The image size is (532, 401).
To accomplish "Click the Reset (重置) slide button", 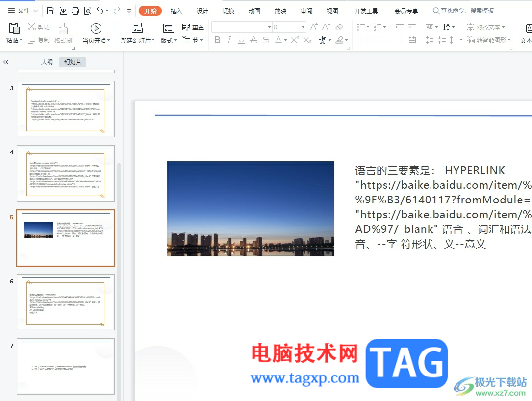I will coord(193,27).
